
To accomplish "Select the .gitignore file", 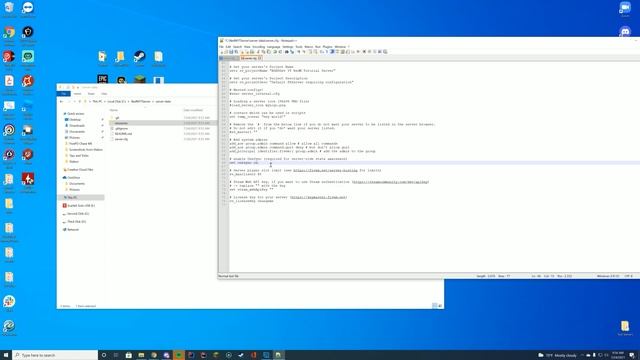I will pyautogui.click(x=121, y=129).
